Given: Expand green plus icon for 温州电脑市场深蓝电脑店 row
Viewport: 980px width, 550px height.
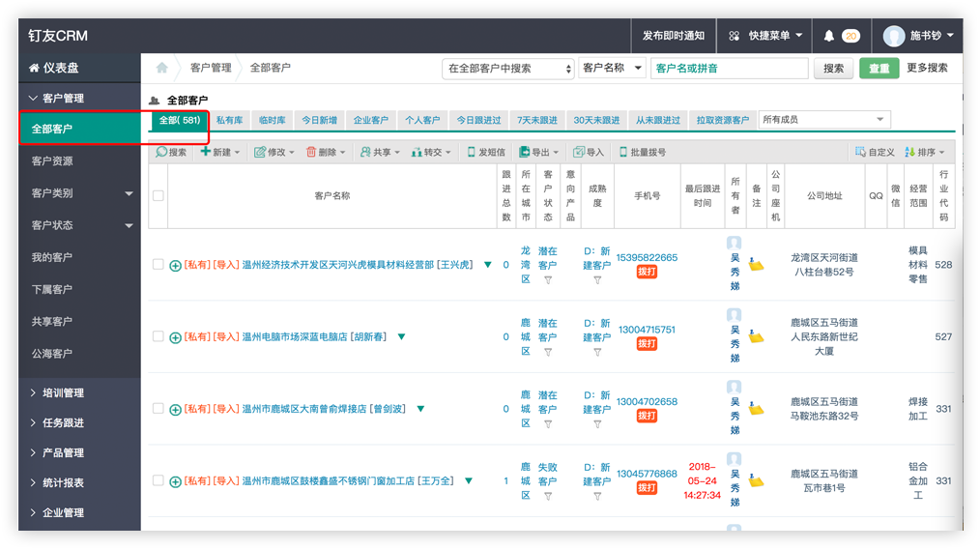Looking at the screenshot, I should pos(176,337).
